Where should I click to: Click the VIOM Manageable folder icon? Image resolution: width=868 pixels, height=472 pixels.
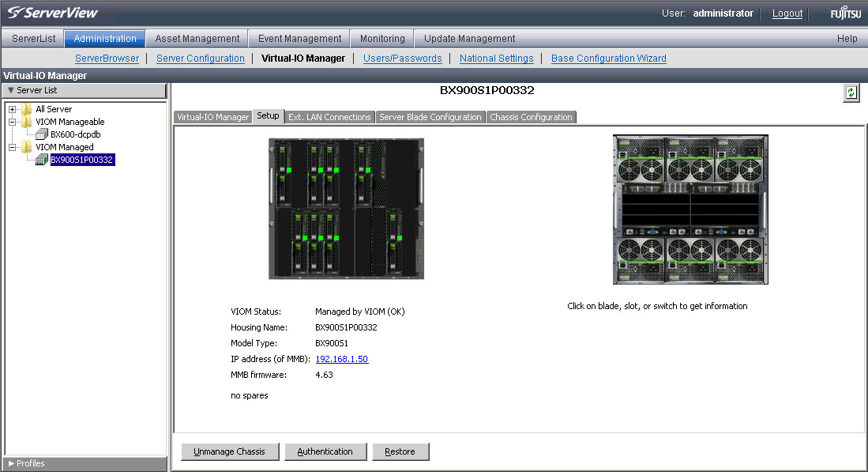(x=26, y=122)
